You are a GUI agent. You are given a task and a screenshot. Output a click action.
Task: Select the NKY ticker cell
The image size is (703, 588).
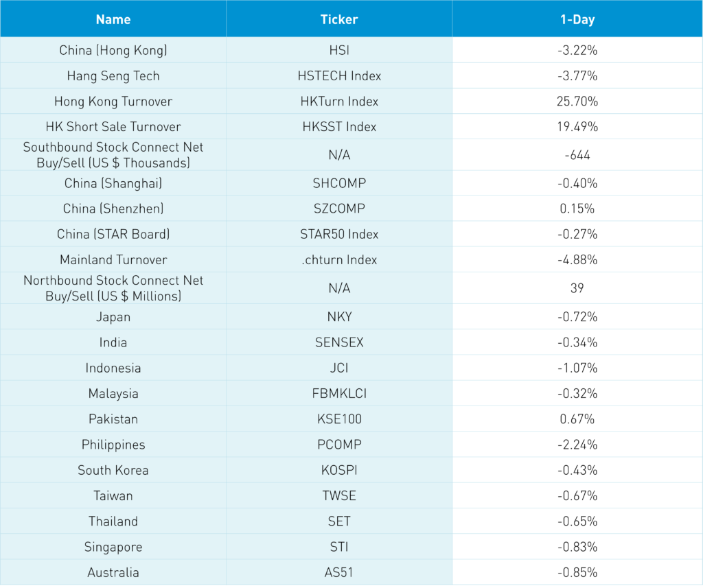coord(339,317)
